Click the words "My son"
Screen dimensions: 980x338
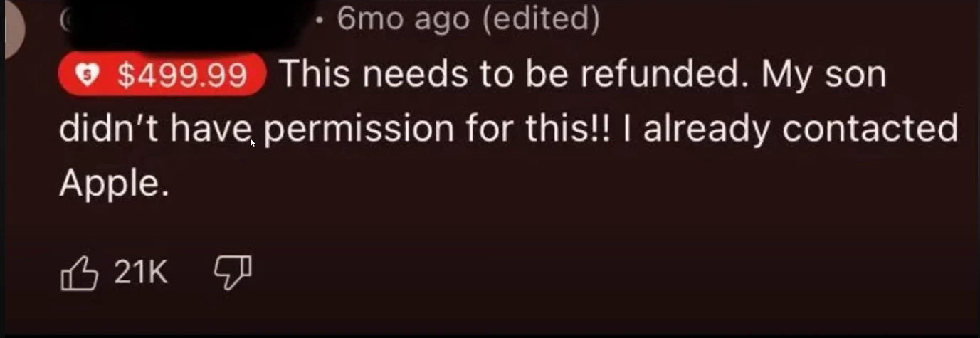(x=824, y=75)
